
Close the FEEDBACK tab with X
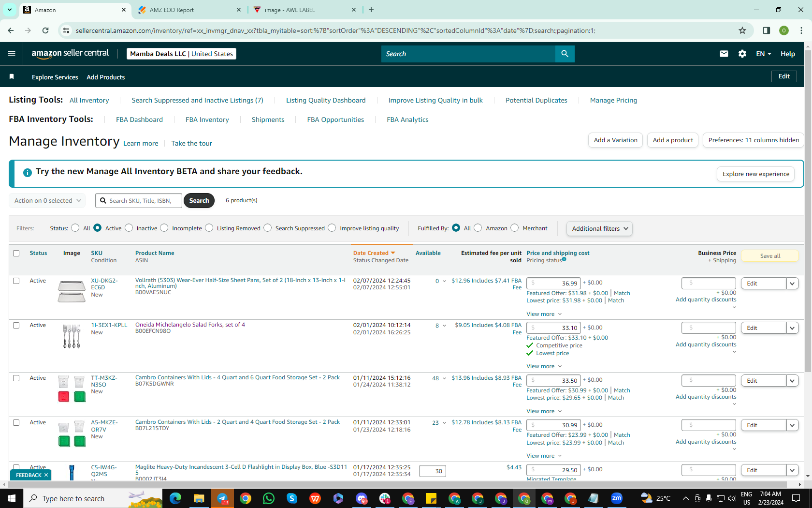46,475
